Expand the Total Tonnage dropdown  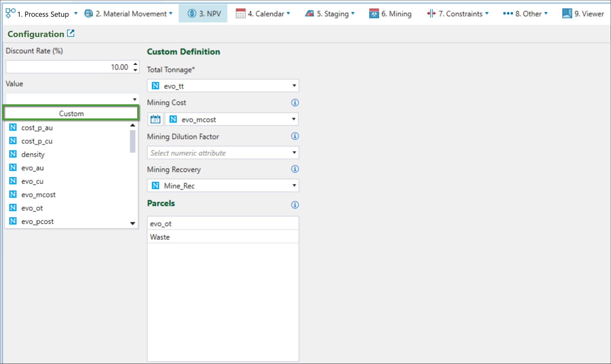point(294,86)
